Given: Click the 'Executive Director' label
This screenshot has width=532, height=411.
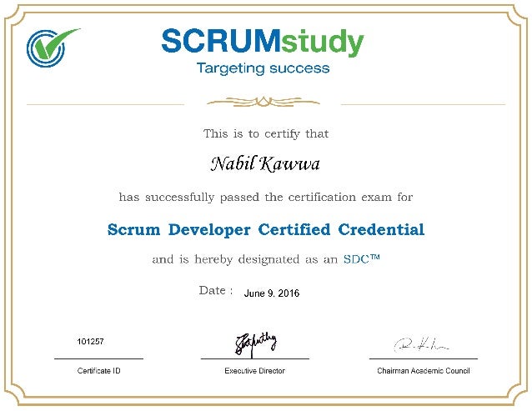Looking at the screenshot, I should pyautogui.click(x=255, y=371).
